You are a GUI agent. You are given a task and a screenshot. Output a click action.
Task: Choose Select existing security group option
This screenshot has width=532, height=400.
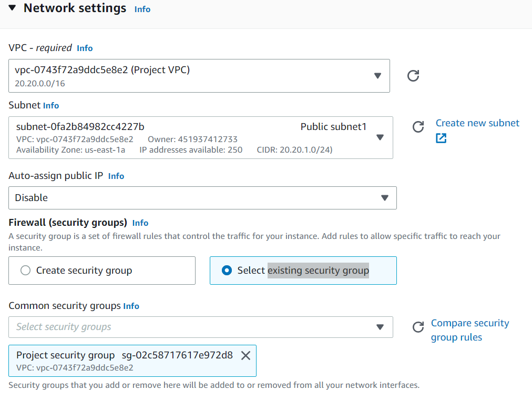pos(226,271)
